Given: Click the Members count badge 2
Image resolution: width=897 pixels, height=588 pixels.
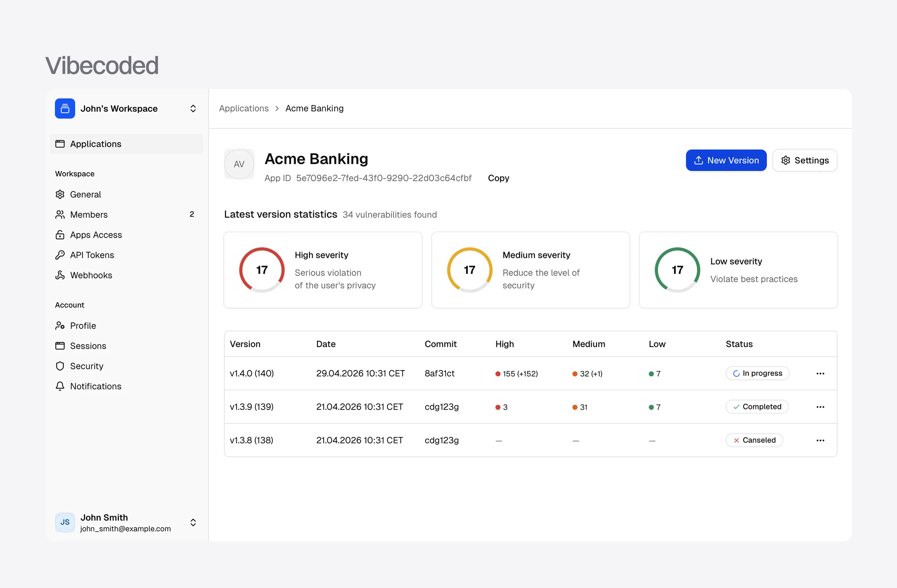Looking at the screenshot, I should coord(192,215).
